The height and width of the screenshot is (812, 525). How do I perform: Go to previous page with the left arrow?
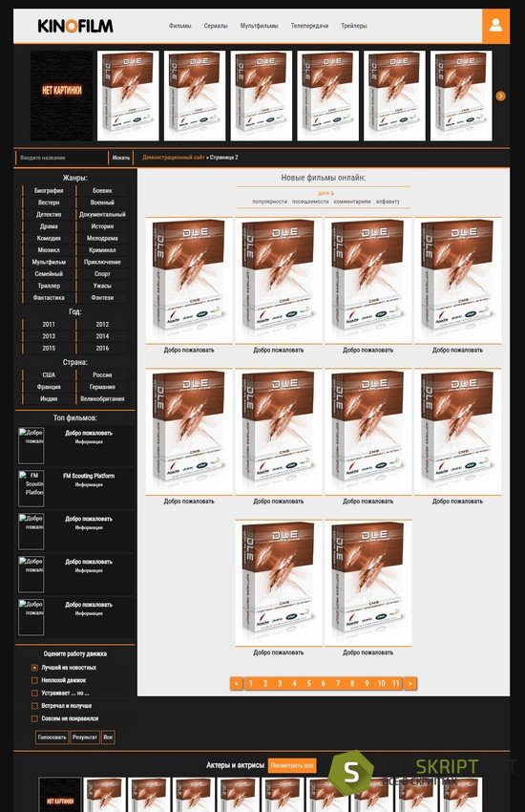click(x=237, y=684)
